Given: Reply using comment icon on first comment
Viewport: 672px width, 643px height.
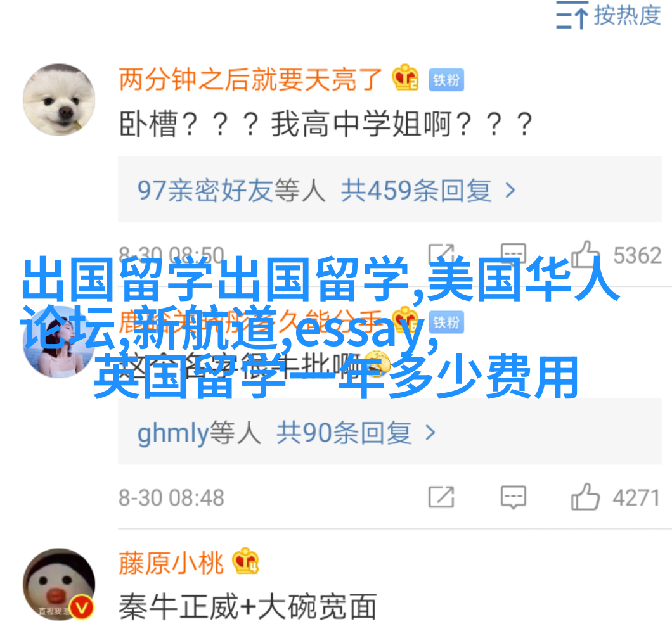Looking at the screenshot, I should pos(514,254).
